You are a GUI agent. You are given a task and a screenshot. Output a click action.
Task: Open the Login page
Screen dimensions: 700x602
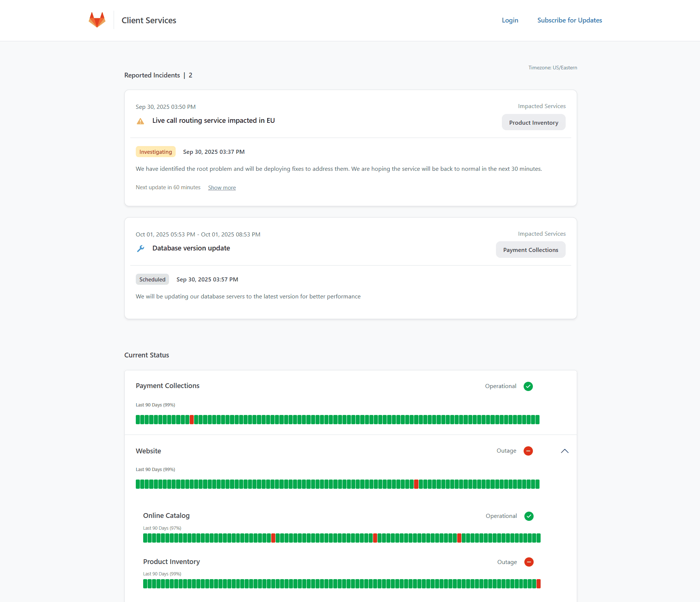click(x=510, y=20)
